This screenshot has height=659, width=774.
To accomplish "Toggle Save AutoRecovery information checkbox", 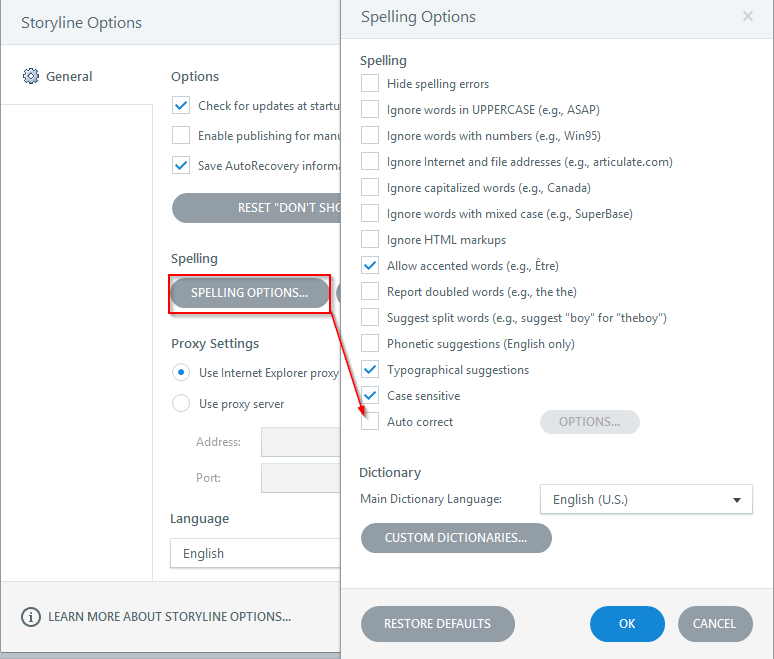I will coord(181,165).
